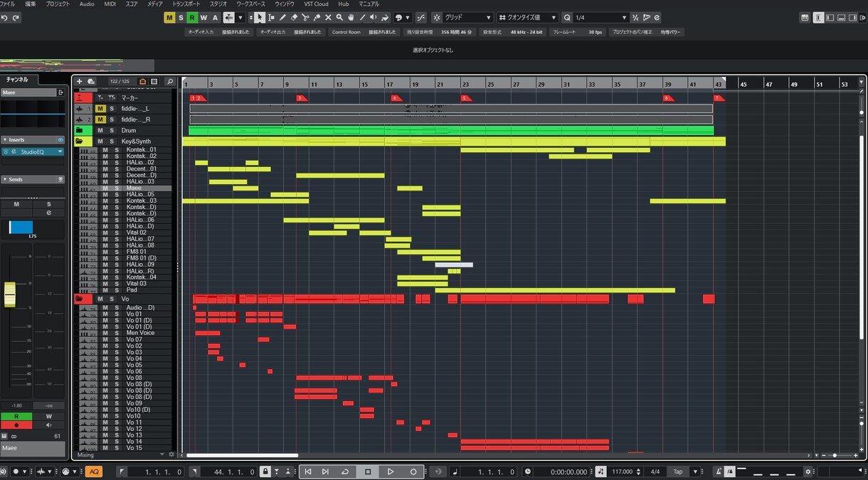
Task: Open the MIDI menu
Action: point(110,4)
